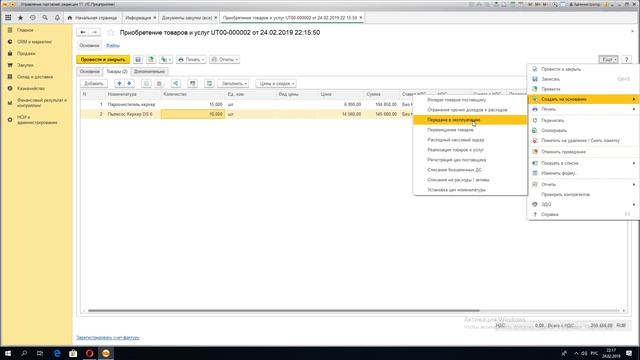Post document with the toolbar post icon
The width and height of the screenshot is (640, 360).
[151, 60]
